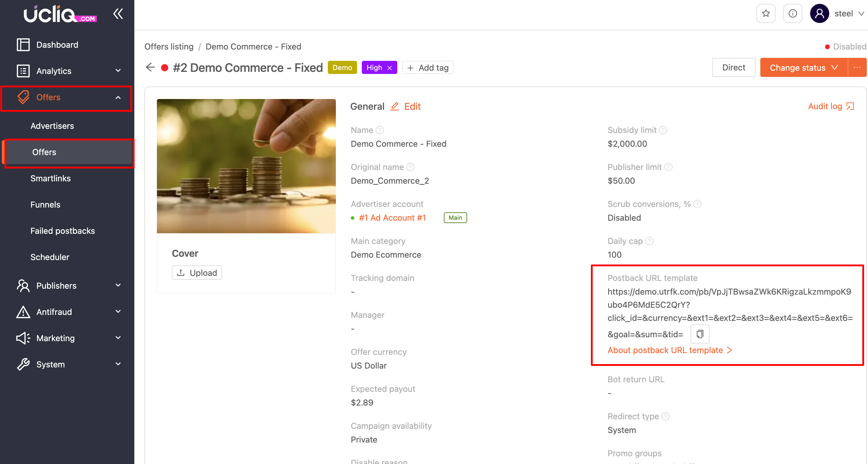Expand the Analytics menu section

[67, 71]
